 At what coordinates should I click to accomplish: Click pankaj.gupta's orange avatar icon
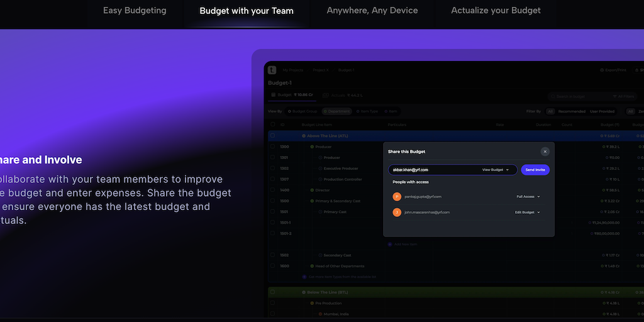(x=396, y=197)
